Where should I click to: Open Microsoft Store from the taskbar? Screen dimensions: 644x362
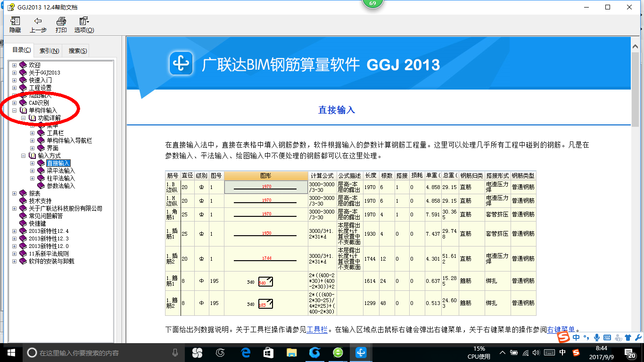pos(268,353)
